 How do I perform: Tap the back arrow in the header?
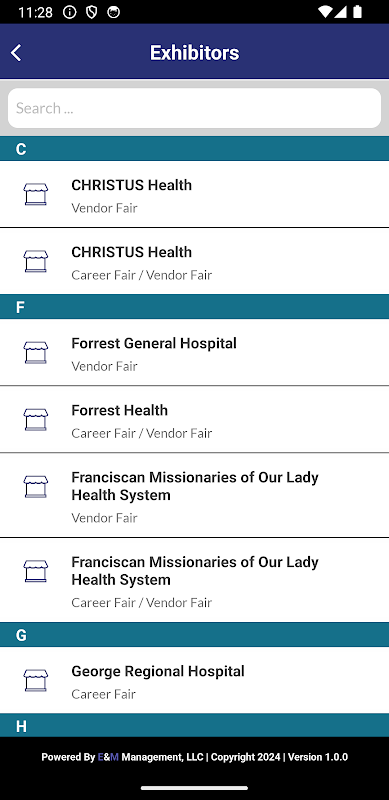[16, 53]
